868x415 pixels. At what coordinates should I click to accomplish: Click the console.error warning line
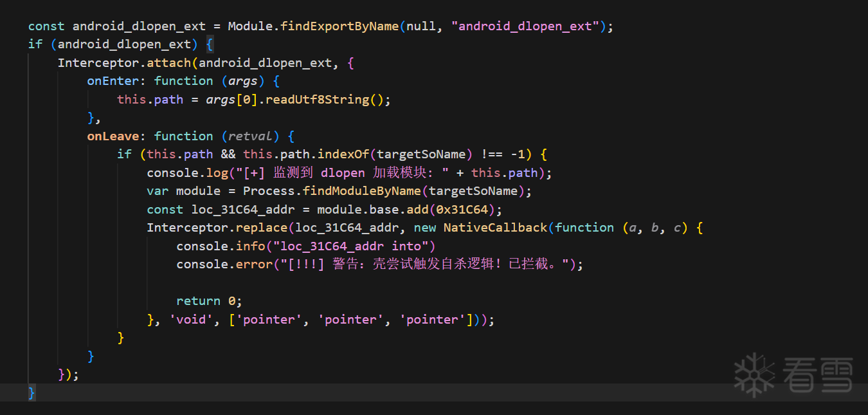click(x=380, y=264)
